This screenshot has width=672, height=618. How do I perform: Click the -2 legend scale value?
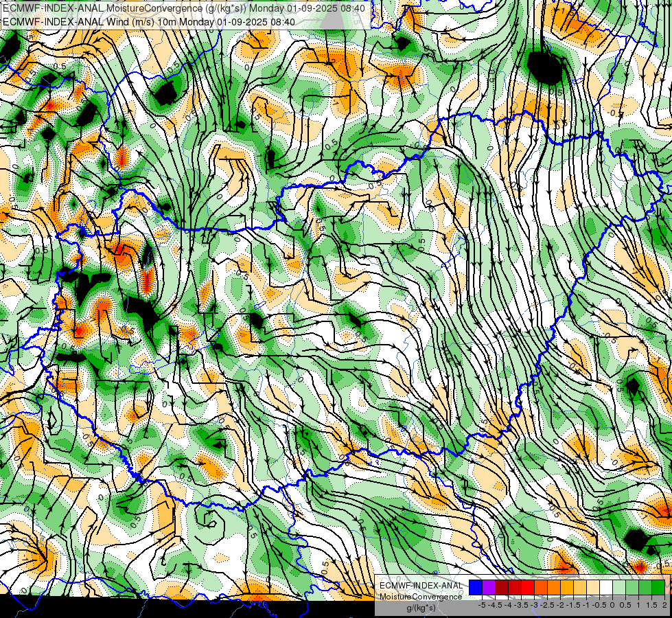(560, 605)
